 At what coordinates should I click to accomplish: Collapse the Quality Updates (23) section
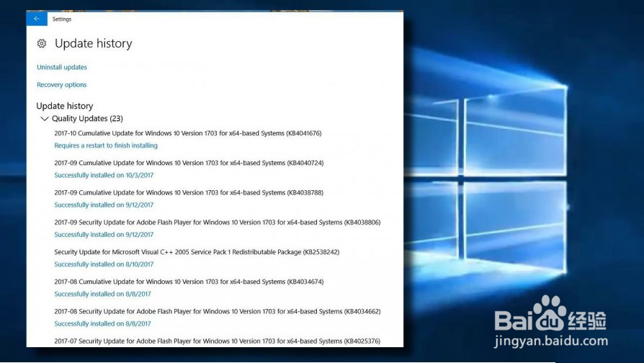click(x=45, y=119)
